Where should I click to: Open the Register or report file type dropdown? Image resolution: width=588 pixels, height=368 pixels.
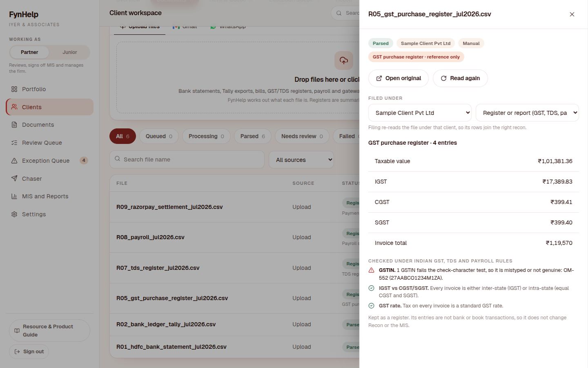[x=527, y=113]
